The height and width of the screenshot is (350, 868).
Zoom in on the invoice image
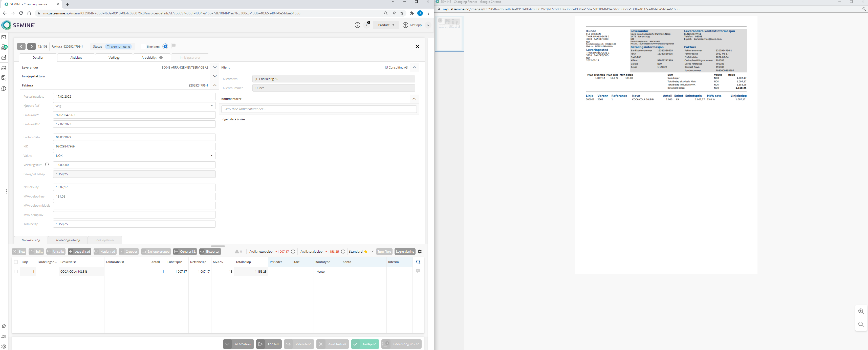861,311
